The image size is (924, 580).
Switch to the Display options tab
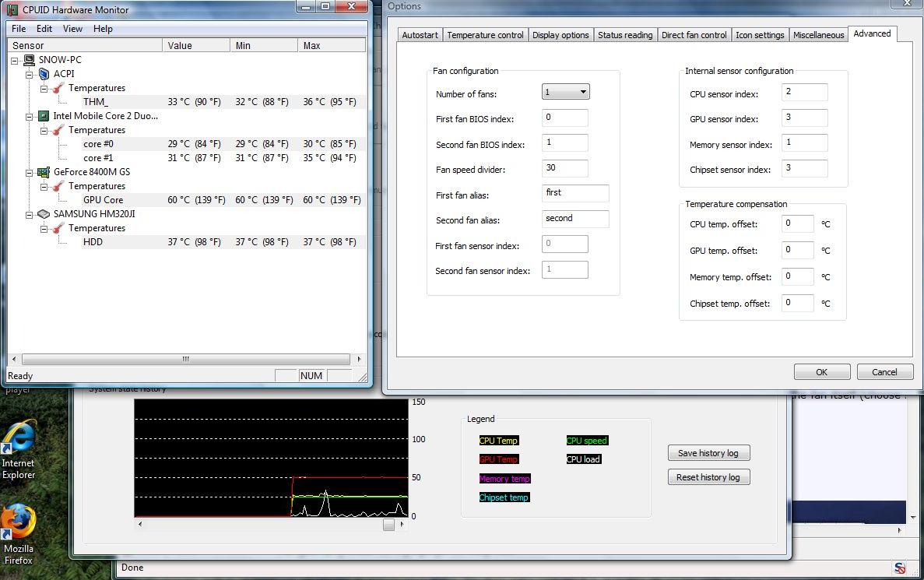(560, 35)
